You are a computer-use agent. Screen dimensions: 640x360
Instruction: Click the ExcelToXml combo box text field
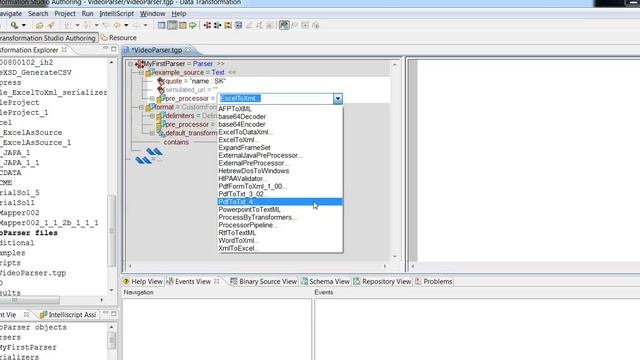276,98
